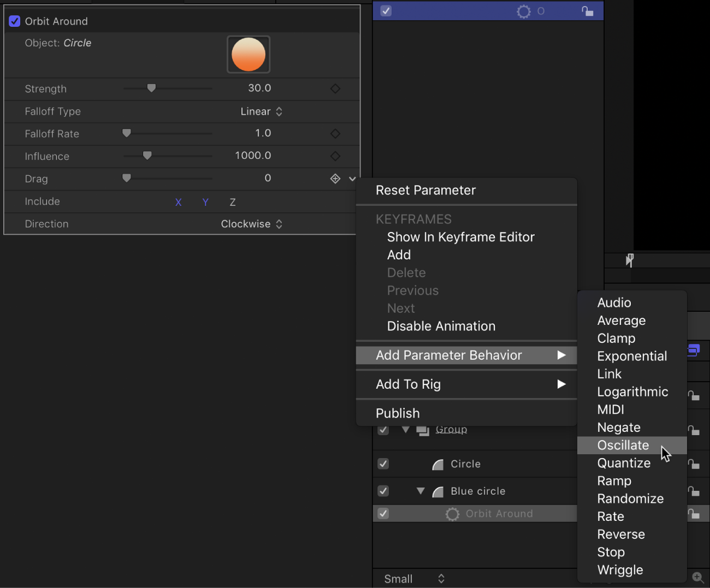Open the Orbit Around behavior gear icon in layers list
This screenshot has height=588, width=710.
452,513
